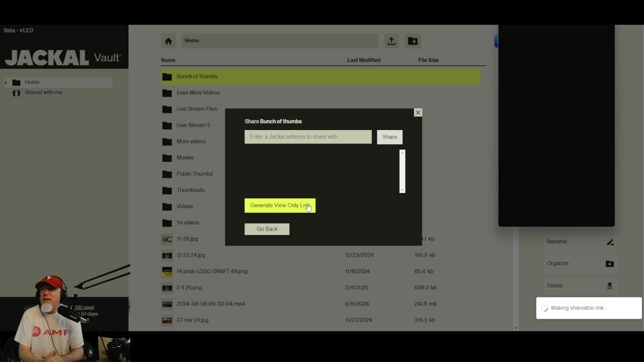Click the share list scrollbar in dialog
The width and height of the screenshot is (644, 362).
click(x=402, y=171)
